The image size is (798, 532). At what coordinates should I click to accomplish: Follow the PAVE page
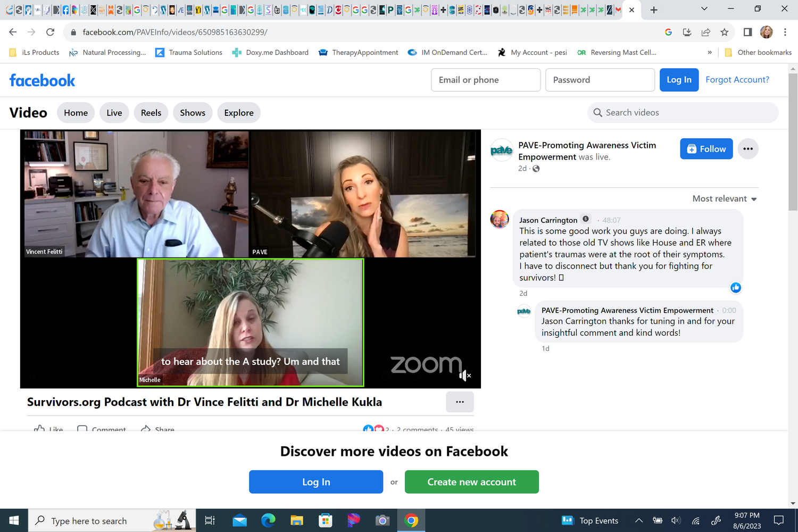pos(706,149)
